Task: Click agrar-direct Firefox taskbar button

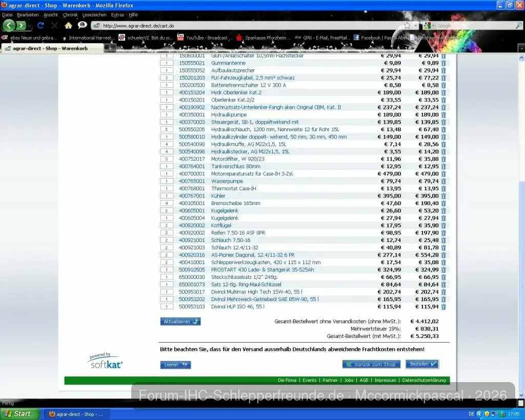Action: click(x=76, y=414)
